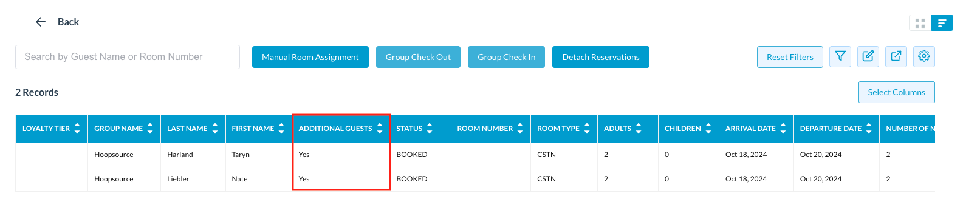Screen dimensions: 980x222
Task: Sort by Last Name column arrows
Action: coord(215,129)
